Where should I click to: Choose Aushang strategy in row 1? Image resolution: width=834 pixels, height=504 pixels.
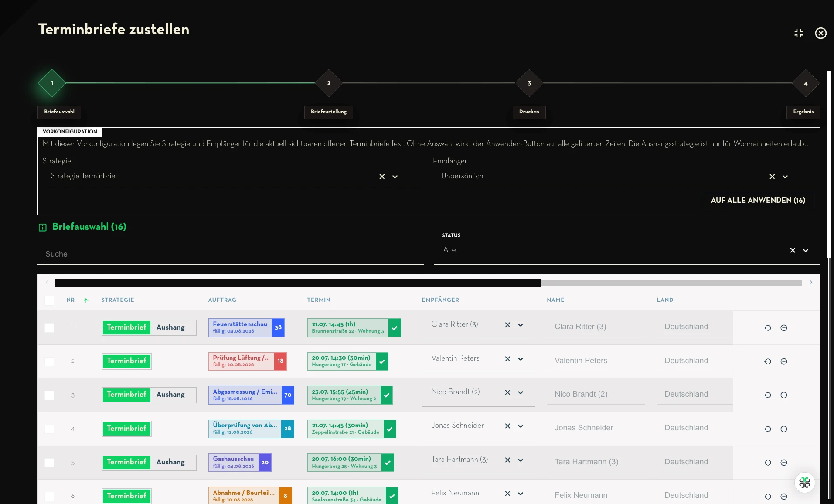coord(170,327)
